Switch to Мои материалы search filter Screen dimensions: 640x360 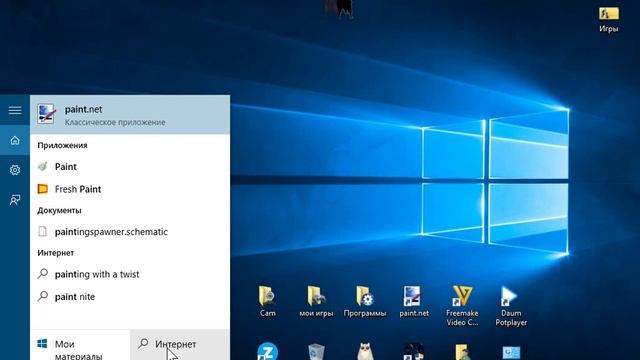80,345
